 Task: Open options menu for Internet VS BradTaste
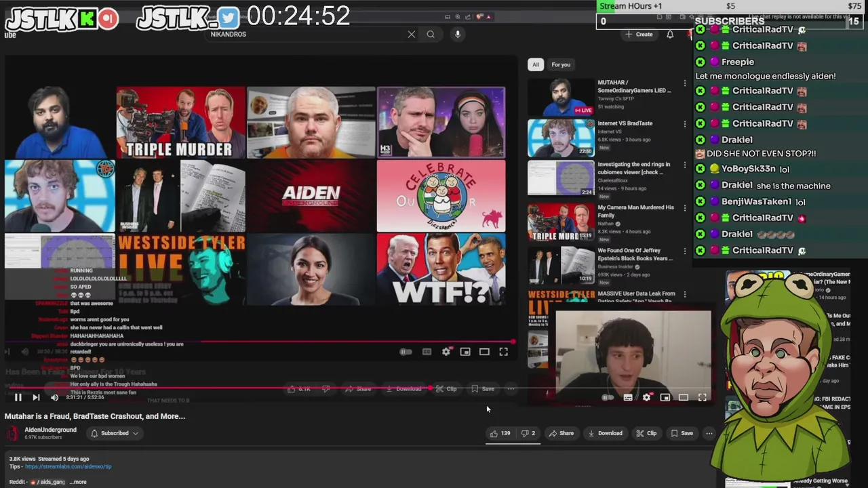coord(685,124)
